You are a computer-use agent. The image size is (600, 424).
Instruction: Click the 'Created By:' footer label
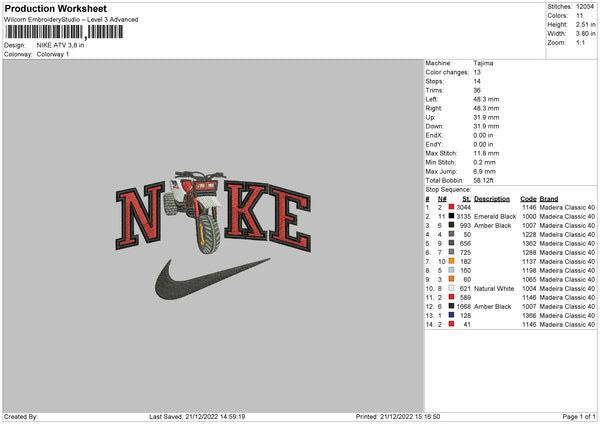[x=21, y=416]
